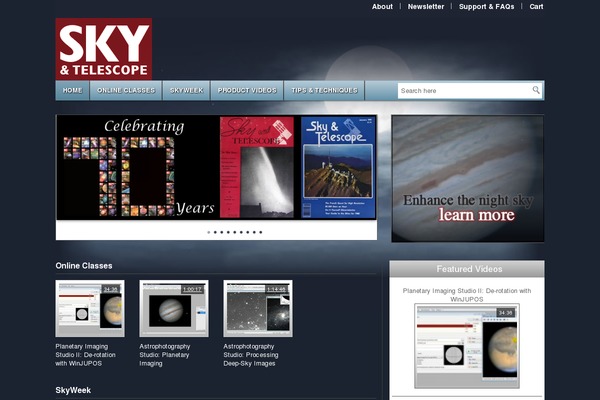
Task: Open the Online Classes nav tab
Action: click(126, 90)
